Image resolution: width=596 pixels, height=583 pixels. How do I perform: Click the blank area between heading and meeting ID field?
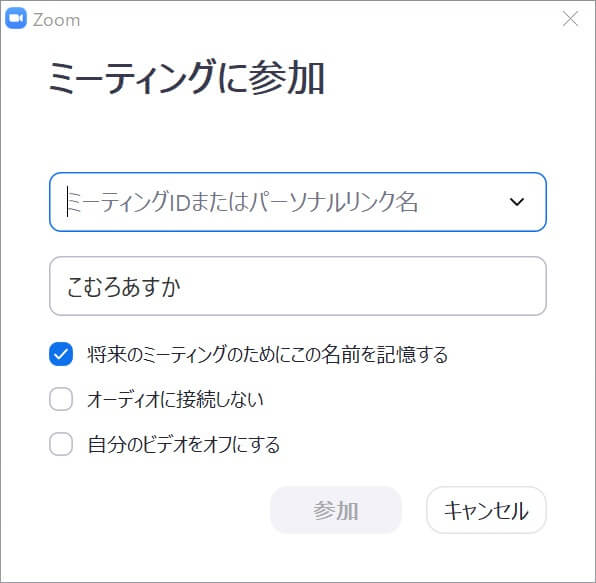[x=298, y=135]
